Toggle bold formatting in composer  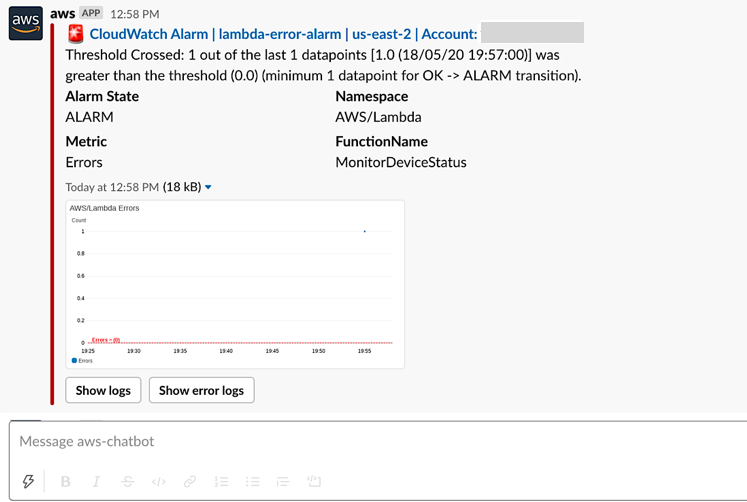[66, 482]
